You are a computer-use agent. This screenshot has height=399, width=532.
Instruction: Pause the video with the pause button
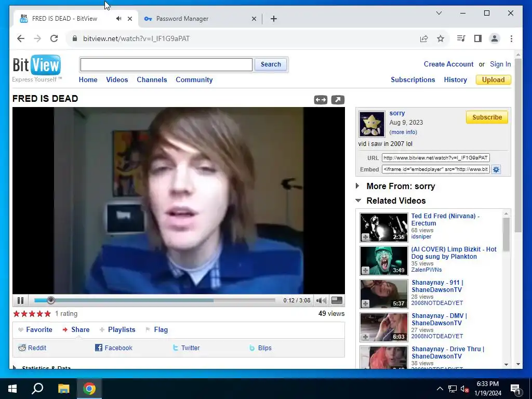tap(20, 300)
